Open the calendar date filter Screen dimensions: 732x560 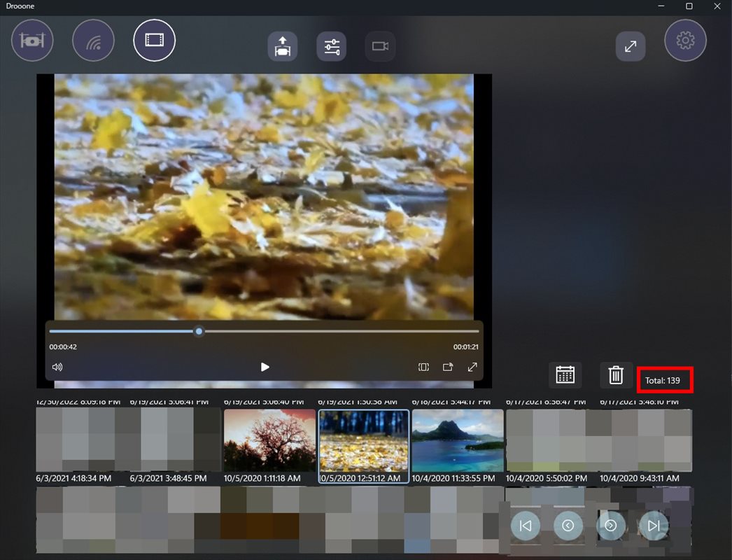[565, 375]
